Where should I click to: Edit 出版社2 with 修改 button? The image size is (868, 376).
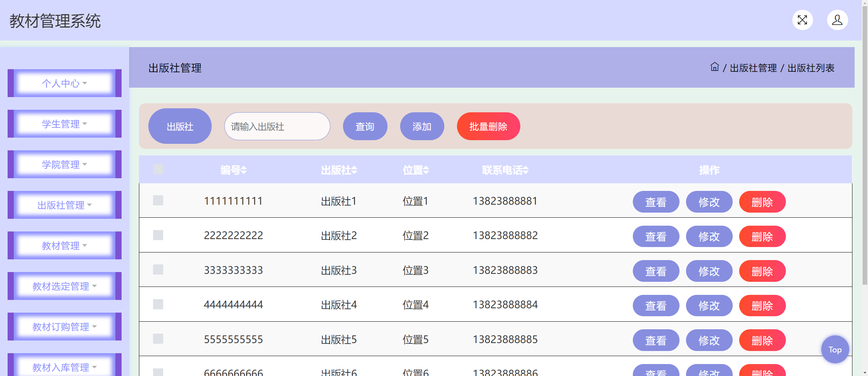click(x=709, y=237)
